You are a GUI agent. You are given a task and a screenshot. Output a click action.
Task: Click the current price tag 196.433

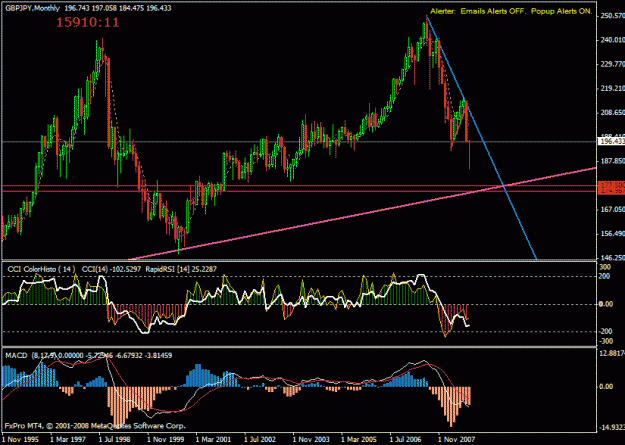[611, 142]
